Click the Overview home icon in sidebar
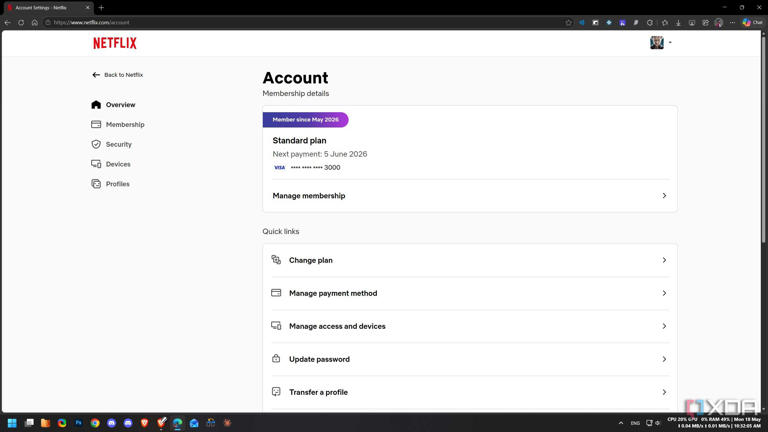Image resolution: width=768 pixels, height=432 pixels. pos(96,105)
